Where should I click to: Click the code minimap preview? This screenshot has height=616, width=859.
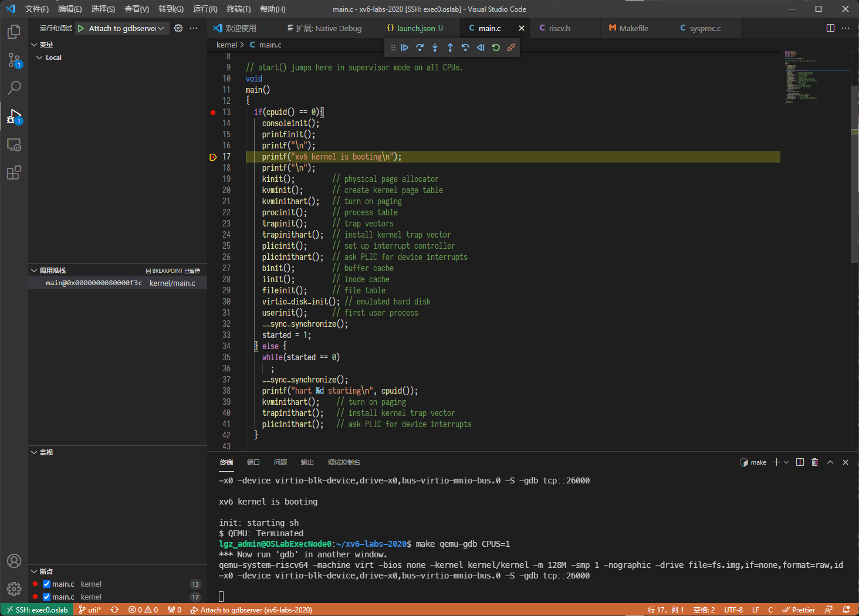click(x=801, y=77)
